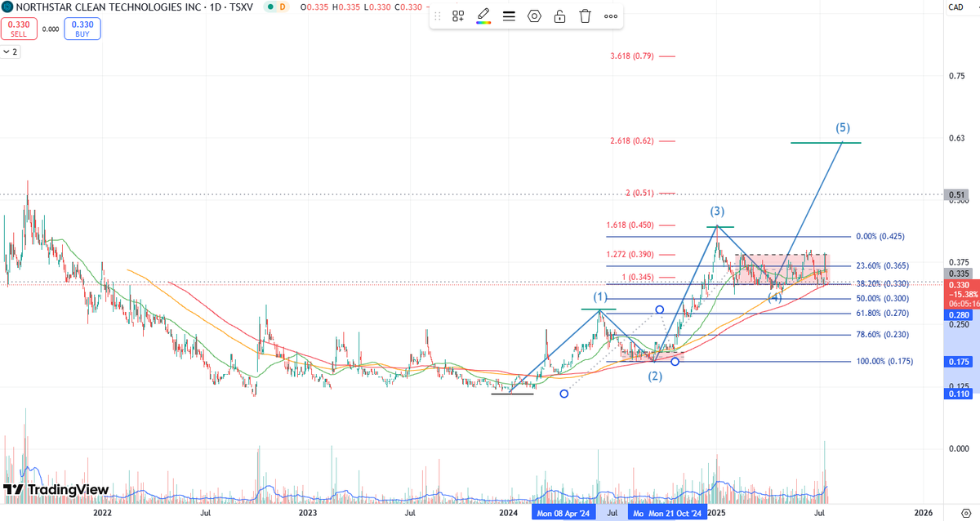The height and width of the screenshot is (521, 980).
Task: Click the 61.80% (0.270) retracement label
Action: (880, 313)
